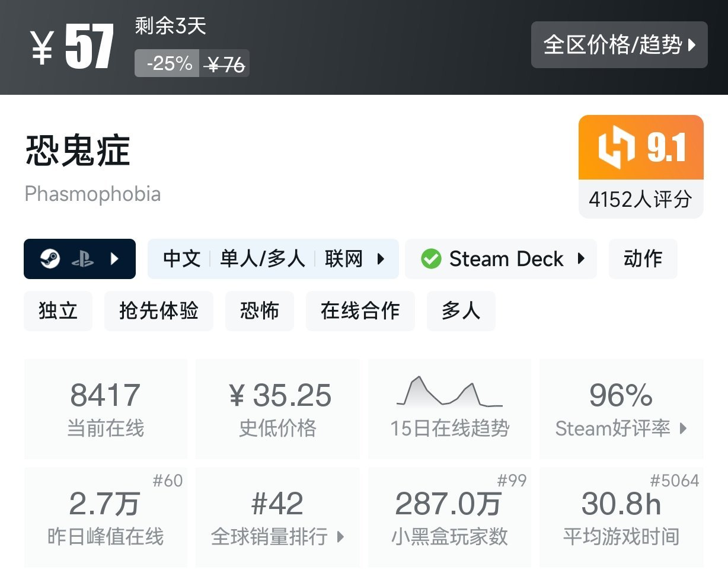
Task: Toggle the 恐怖 tag filter
Action: point(260,310)
